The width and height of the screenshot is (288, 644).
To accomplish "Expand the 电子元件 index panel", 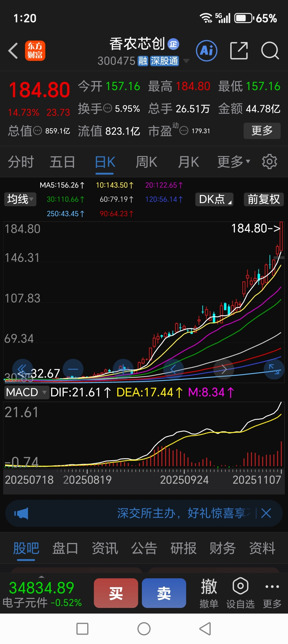I will tap(42, 593).
